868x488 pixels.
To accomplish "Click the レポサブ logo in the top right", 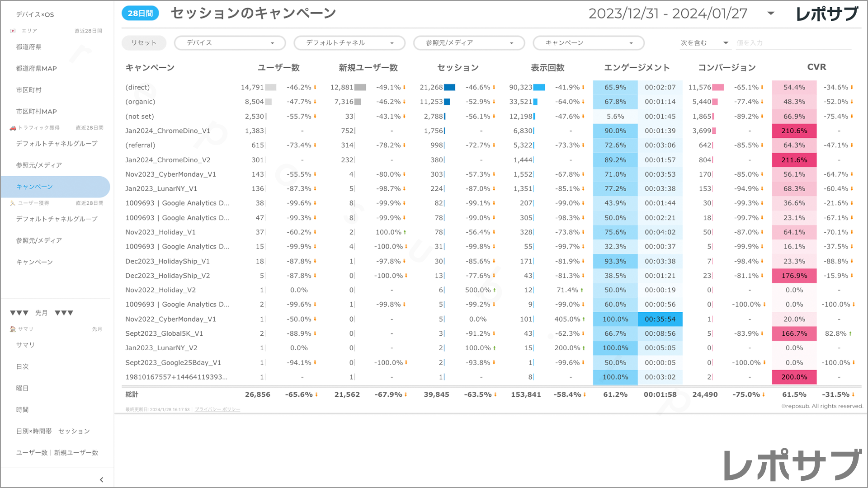I will coord(827,14).
